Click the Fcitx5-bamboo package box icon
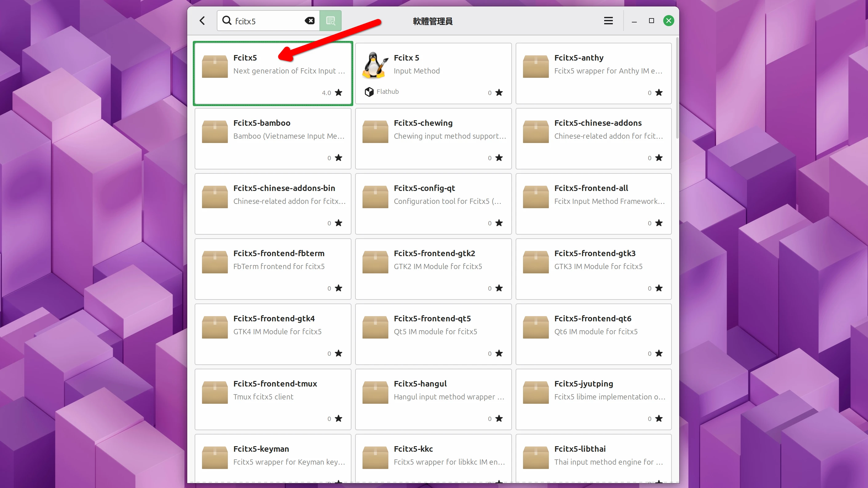The height and width of the screenshot is (488, 868). (x=215, y=131)
